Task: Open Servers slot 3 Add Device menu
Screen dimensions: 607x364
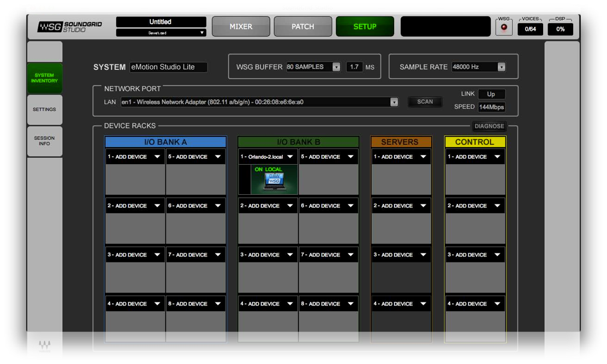Action: (x=401, y=255)
